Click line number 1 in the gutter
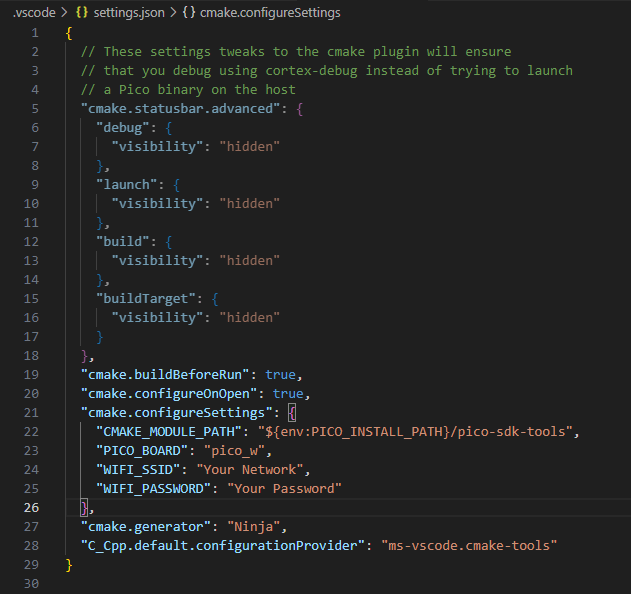The image size is (631, 594). click(35, 33)
